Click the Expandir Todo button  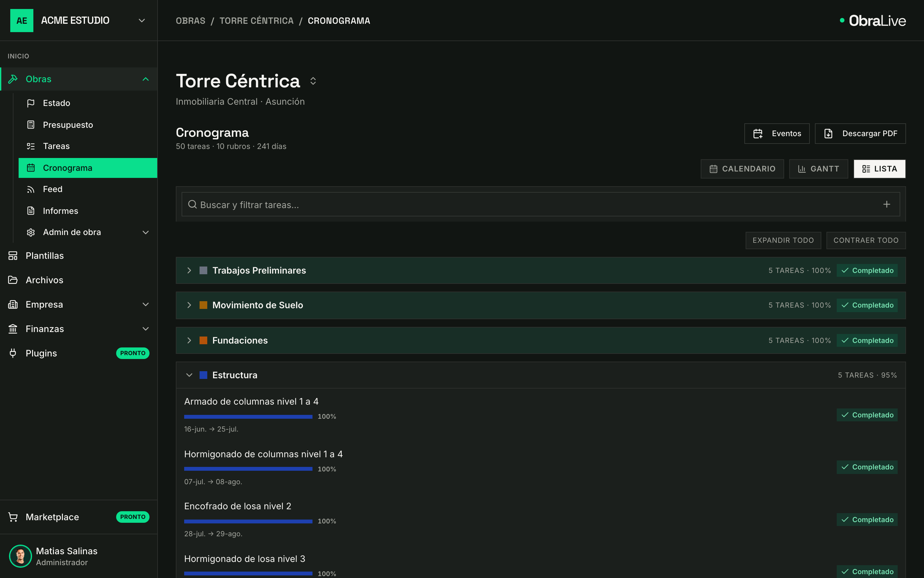pos(783,241)
